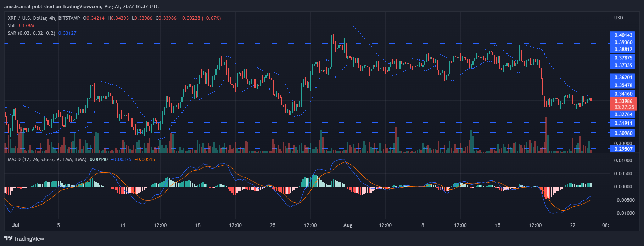Click the 0.37339 price level label
Viewport: 644px width, 246px height.
[622, 65]
